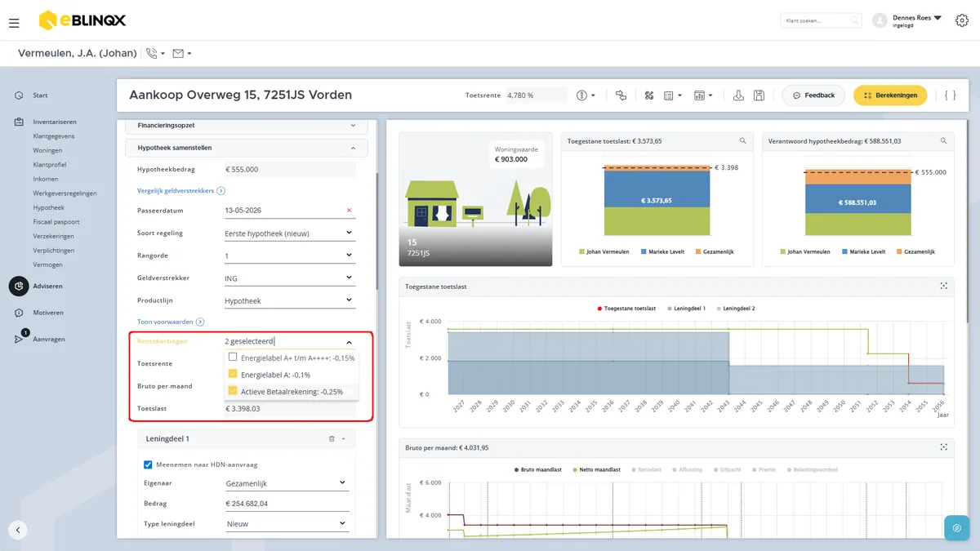The height and width of the screenshot is (551, 980).
Task: Open the Soort regeling dropdown
Action: point(289,233)
